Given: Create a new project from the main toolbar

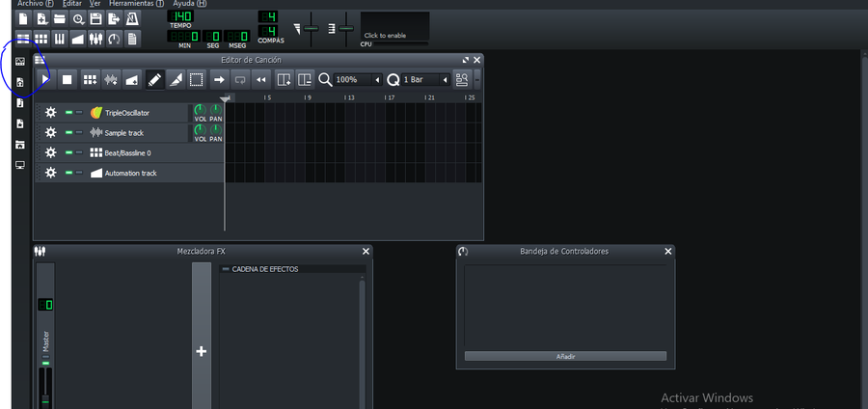Looking at the screenshot, I should pyautogui.click(x=23, y=19).
